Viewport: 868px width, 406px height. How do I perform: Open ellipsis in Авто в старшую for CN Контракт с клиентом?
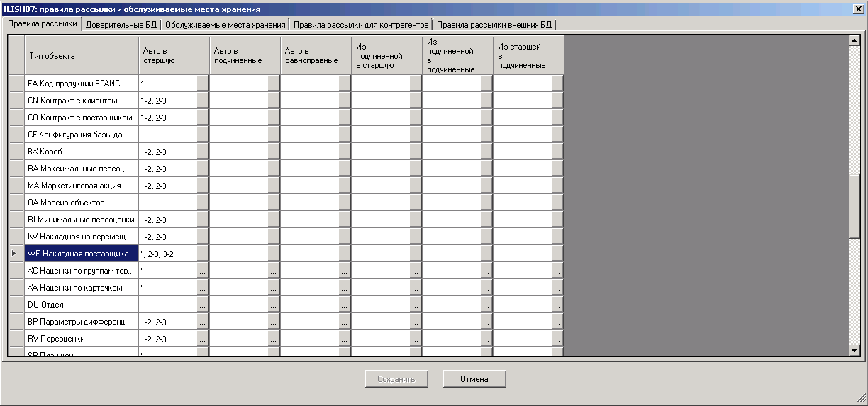[x=203, y=101]
